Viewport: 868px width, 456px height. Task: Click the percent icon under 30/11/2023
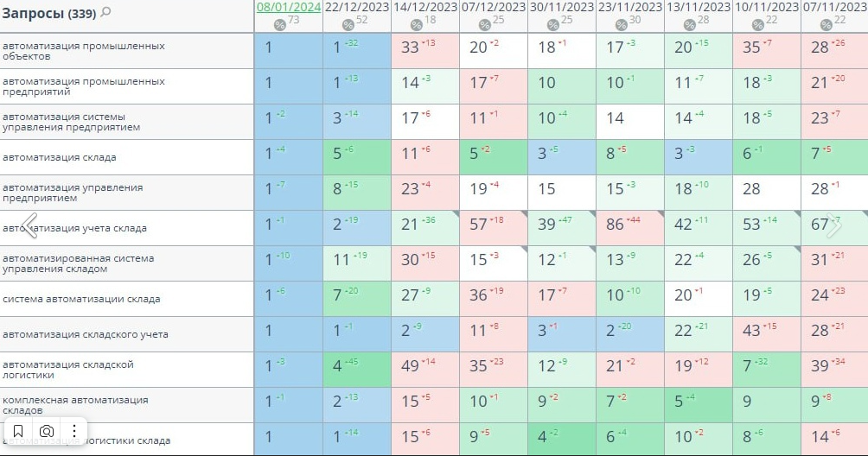point(552,25)
